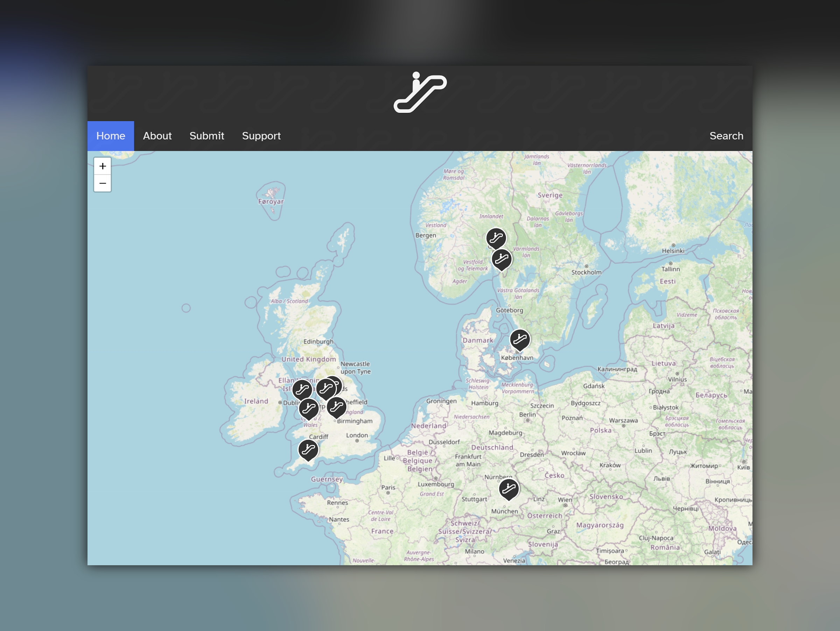Click the Gdańsk city label
Screen dimensions: 840x631
[x=594, y=385]
